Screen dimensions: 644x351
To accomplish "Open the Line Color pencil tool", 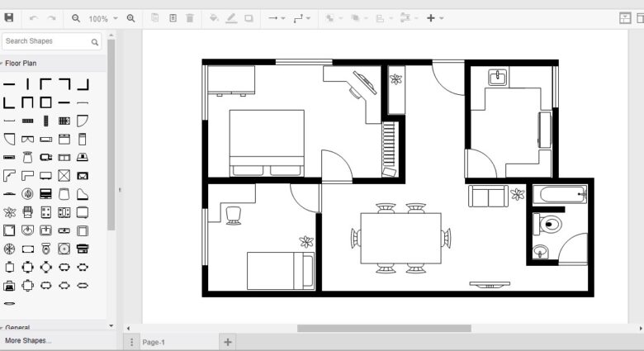I will coord(232,18).
